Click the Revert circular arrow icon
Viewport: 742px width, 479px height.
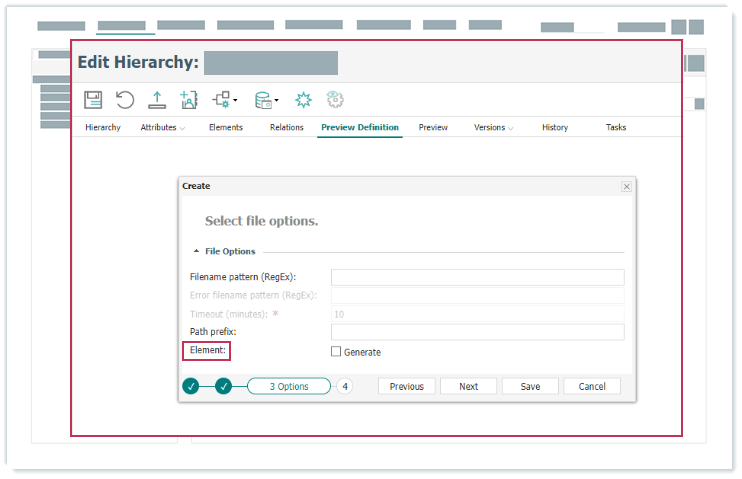[125, 99]
